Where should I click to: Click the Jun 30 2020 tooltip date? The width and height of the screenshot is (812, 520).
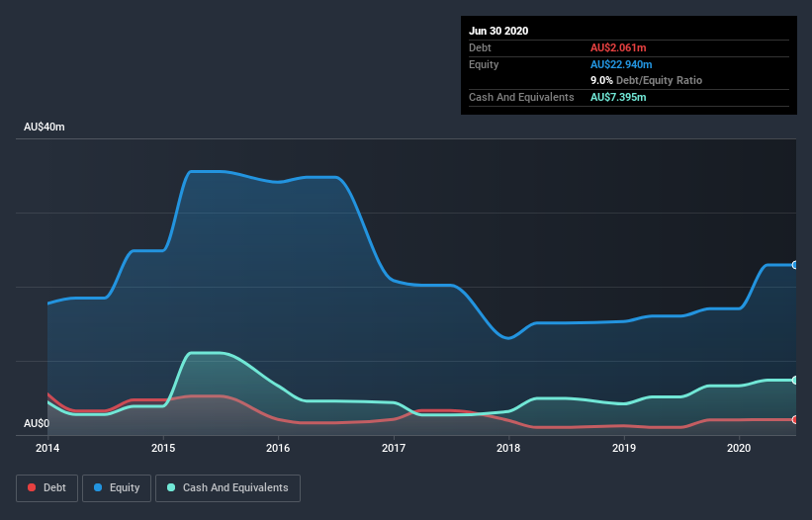(498, 31)
